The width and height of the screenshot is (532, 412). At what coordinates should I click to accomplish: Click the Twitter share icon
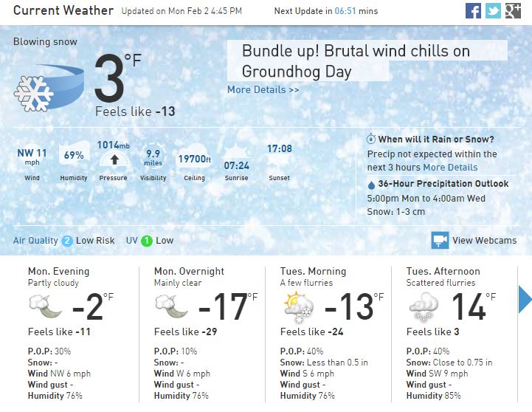click(493, 11)
